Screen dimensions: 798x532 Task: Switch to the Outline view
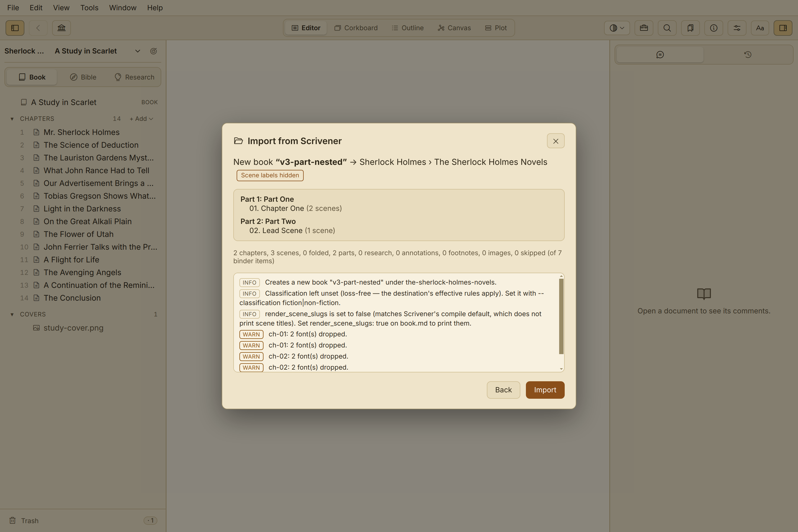[408, 28]
